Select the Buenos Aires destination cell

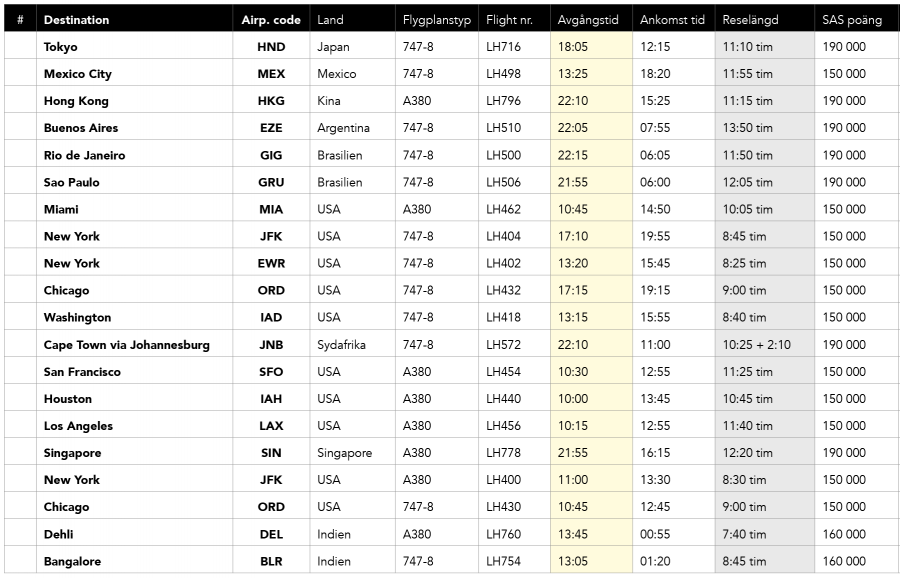(x=81, y=128)
